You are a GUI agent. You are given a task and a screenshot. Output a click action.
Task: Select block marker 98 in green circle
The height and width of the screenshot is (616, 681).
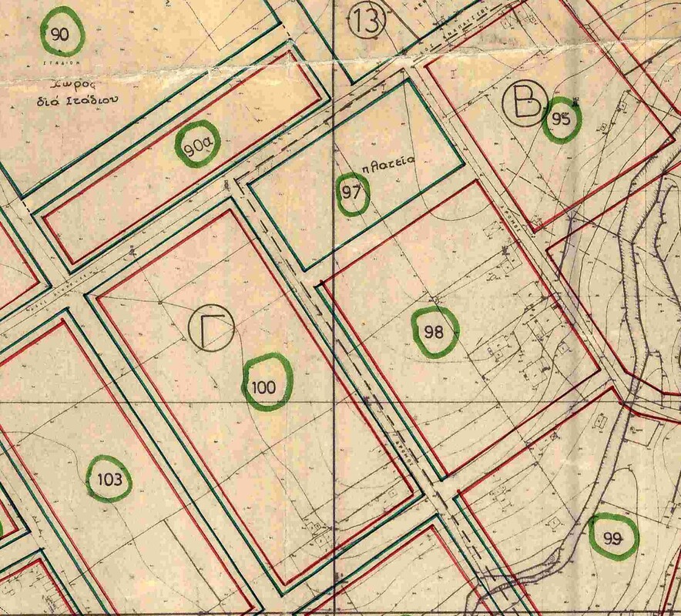point(435,333)
